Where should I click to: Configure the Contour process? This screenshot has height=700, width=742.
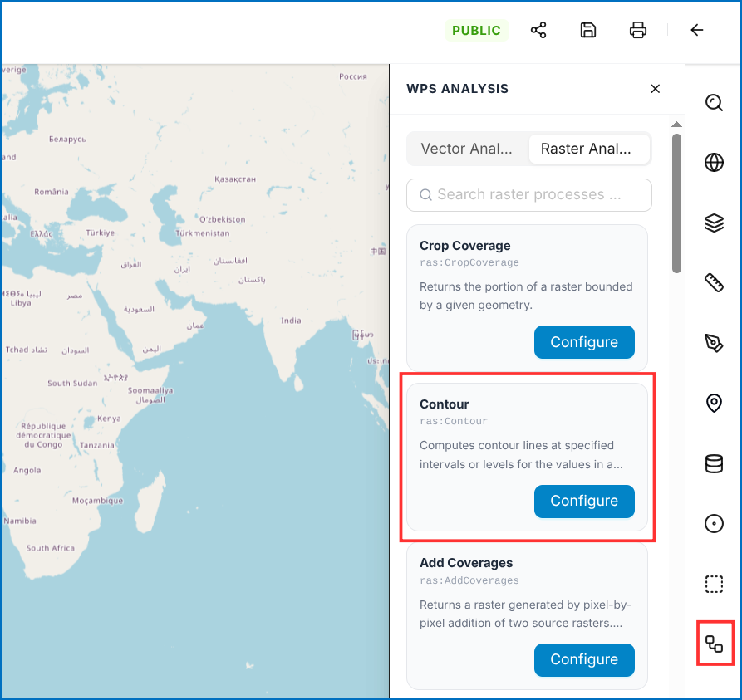[x=584, y=501]
